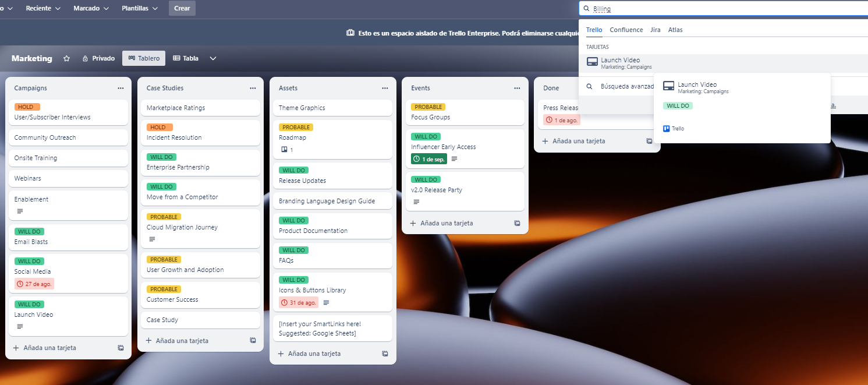This screenshot has height=385, width=868.
Task: Switch to the Confluence search tab
Action: [626, 30]
